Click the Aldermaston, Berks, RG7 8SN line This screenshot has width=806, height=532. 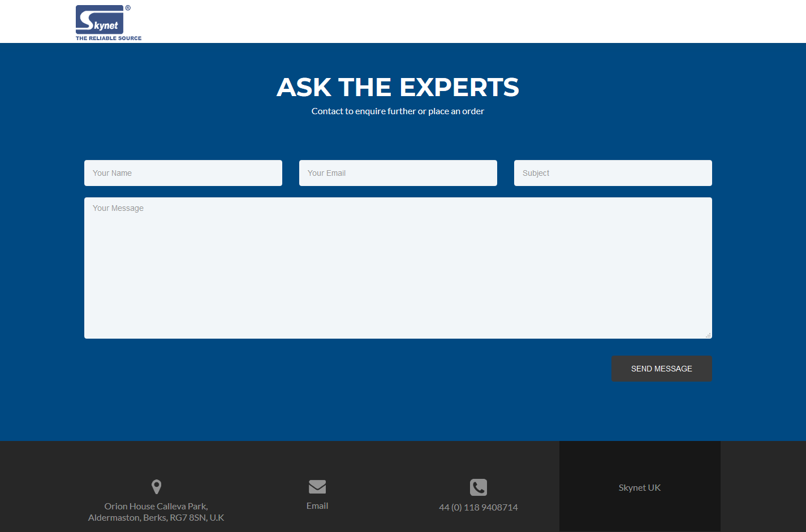pos(156,518)
